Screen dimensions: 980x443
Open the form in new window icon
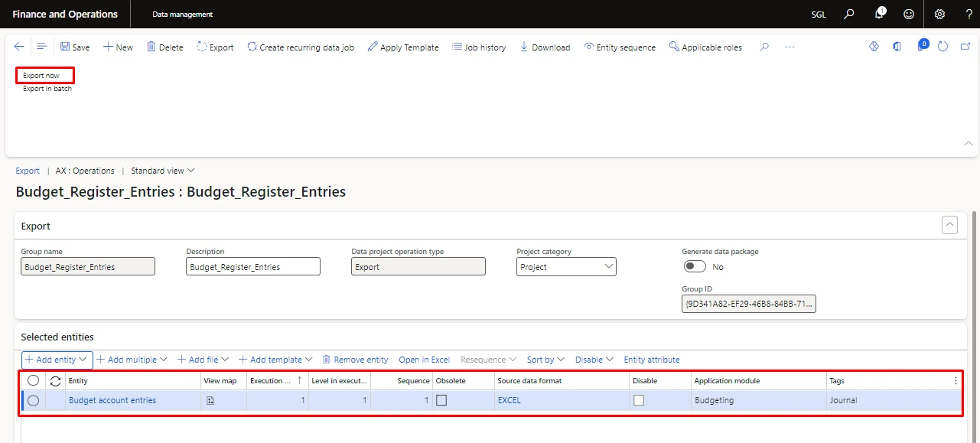pos(965,47)
